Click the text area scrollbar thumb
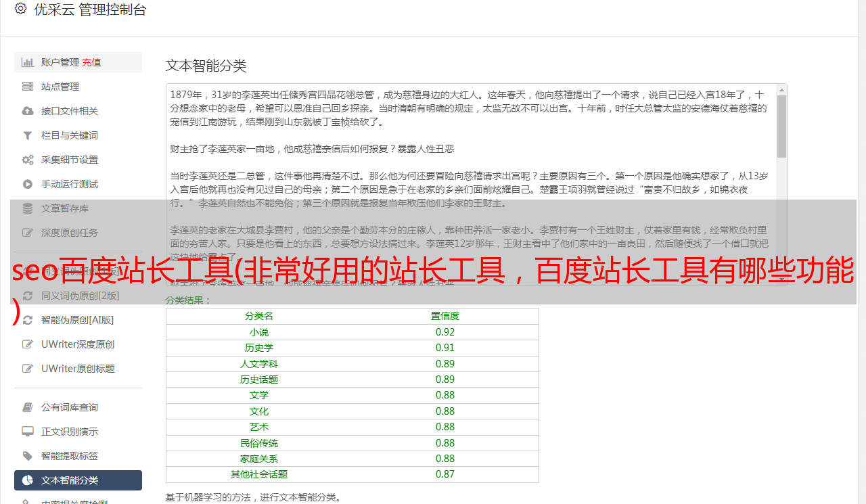Screen dimensions: 866x504 781,126
